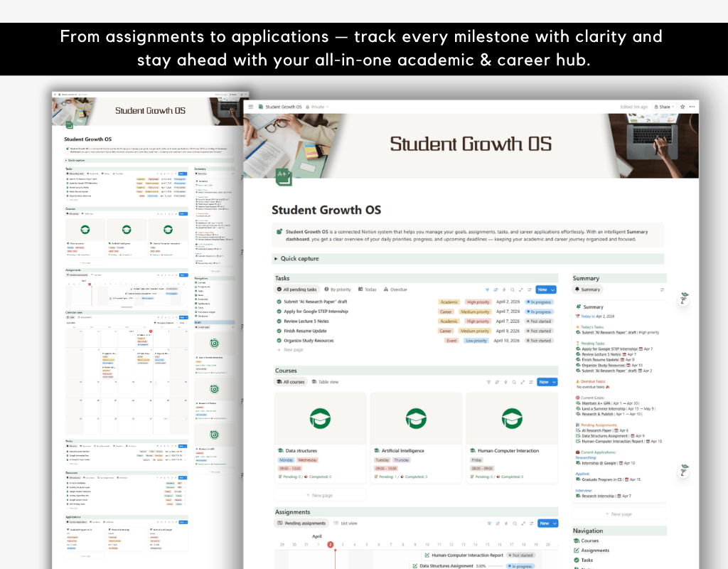Screen dimensions: 728x569
Task: Open Data structures course card
Action: point(321,438)
